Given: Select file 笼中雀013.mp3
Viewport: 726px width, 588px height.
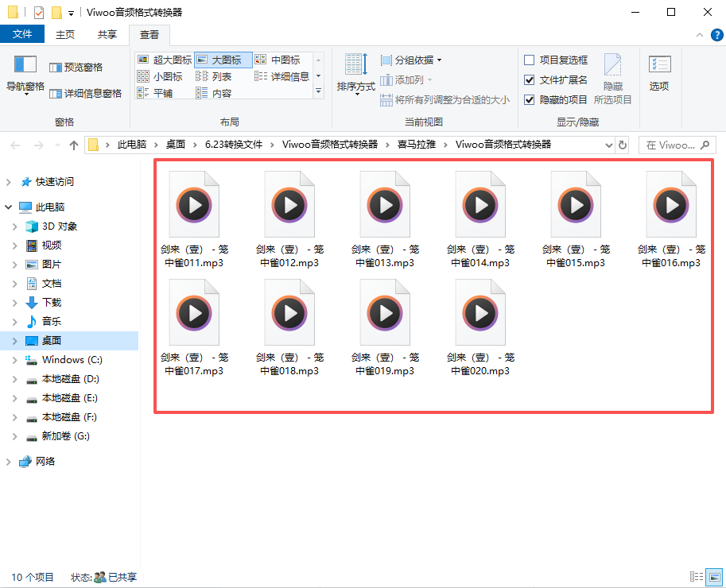Looking at the screenshot, I should point(385,219).
